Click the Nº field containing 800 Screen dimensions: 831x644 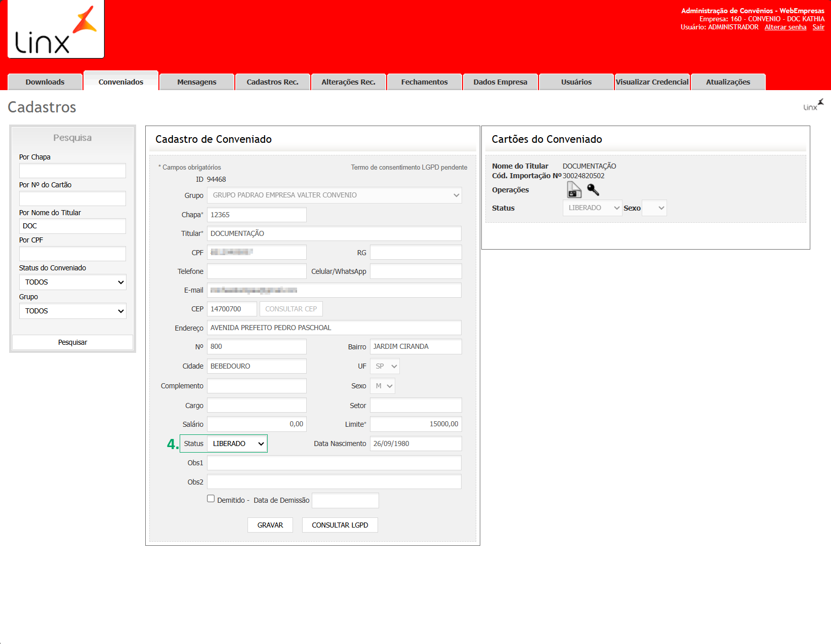(x=257, y=346)
